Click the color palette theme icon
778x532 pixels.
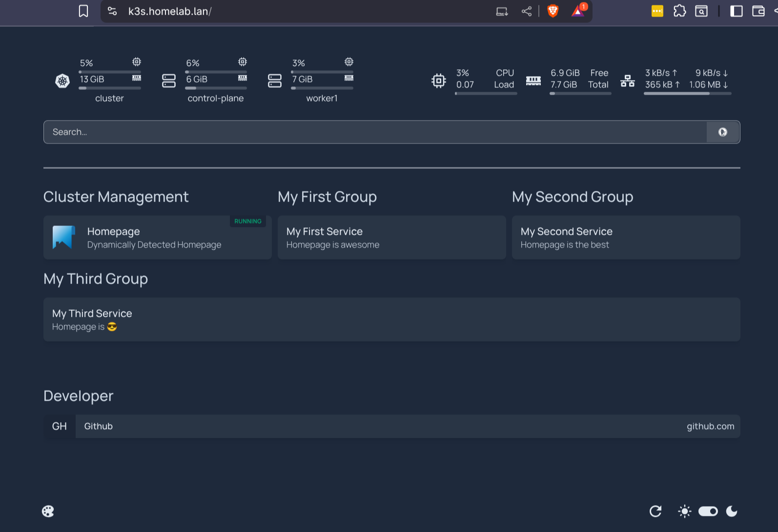click(48, 511)
